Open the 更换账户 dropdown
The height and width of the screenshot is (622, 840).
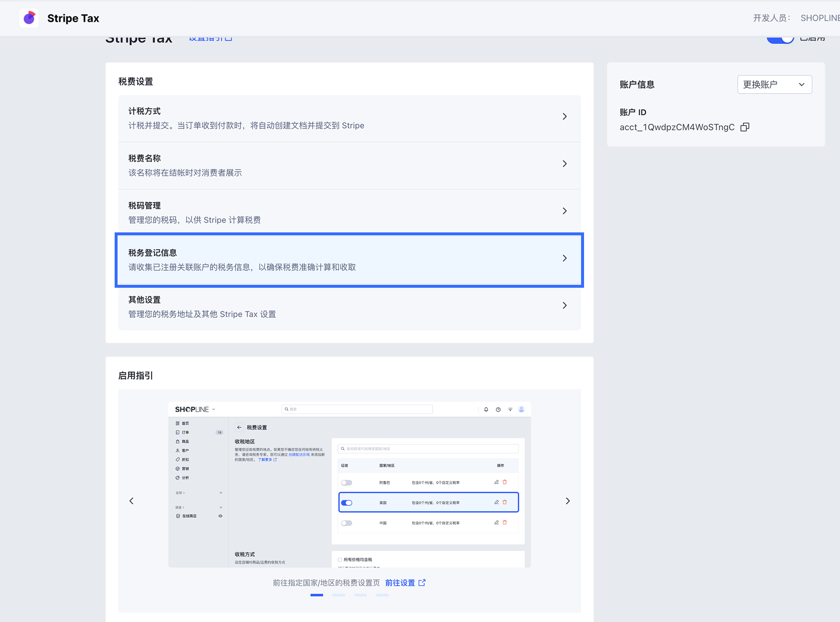774,85
